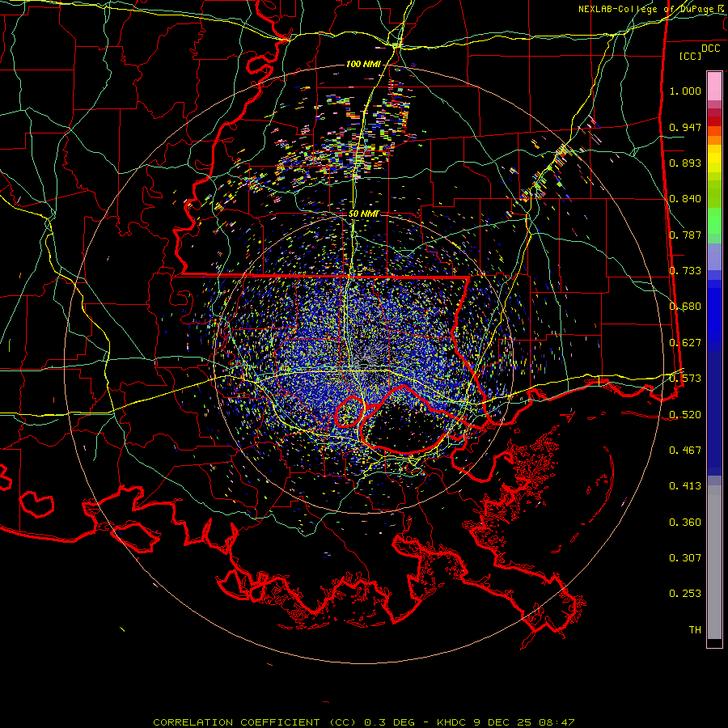
Task: Click the 0.360 legend value
Action: click(x=685, y=523)
